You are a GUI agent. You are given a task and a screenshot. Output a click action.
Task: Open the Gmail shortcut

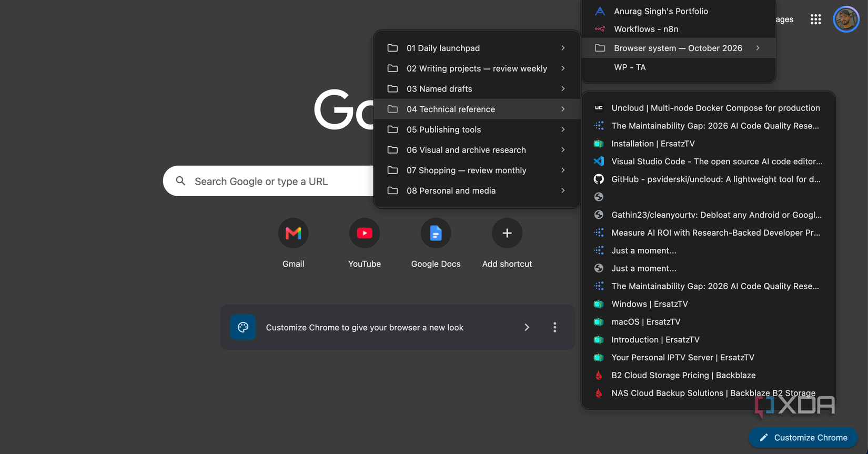[x=293, y=244]
